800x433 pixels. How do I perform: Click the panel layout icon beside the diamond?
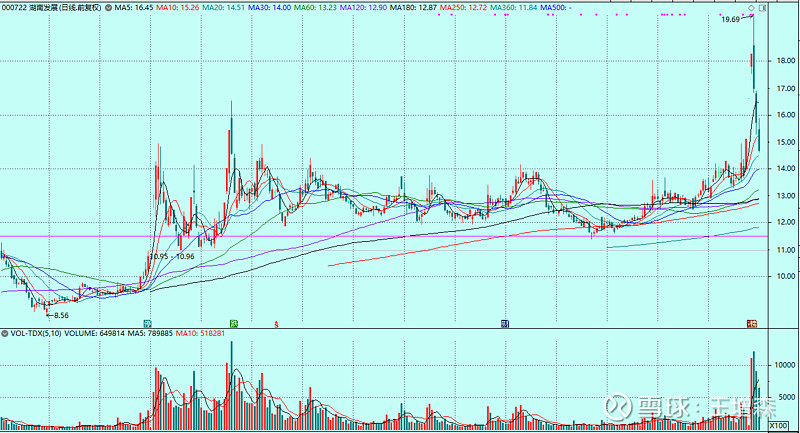[x=761, y=7]
